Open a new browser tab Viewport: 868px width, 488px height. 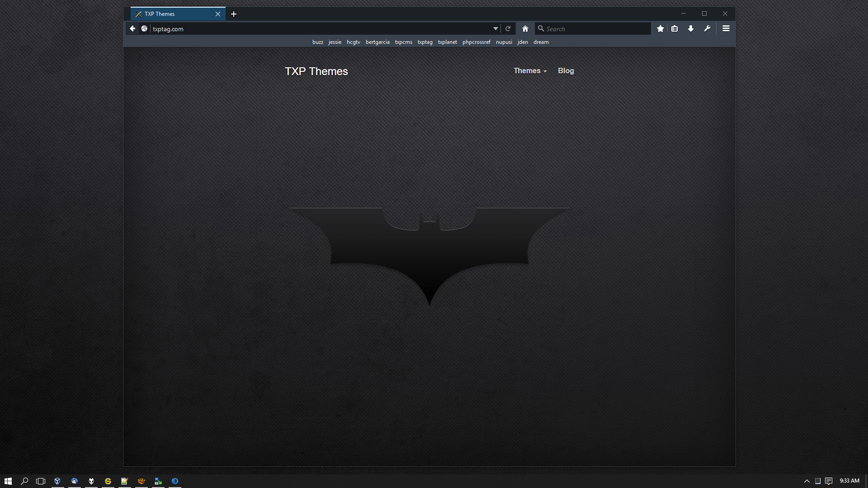coord(234,14)
